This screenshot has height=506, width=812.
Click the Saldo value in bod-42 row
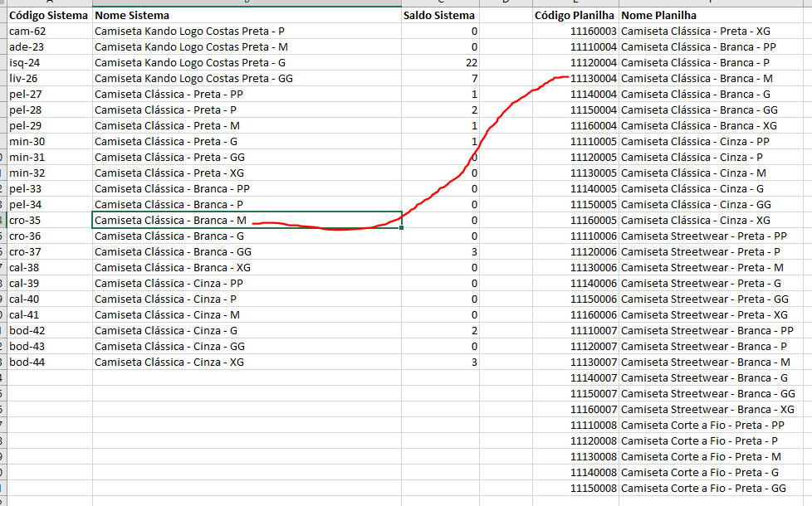pyautogui.click(x=440, y=331)
